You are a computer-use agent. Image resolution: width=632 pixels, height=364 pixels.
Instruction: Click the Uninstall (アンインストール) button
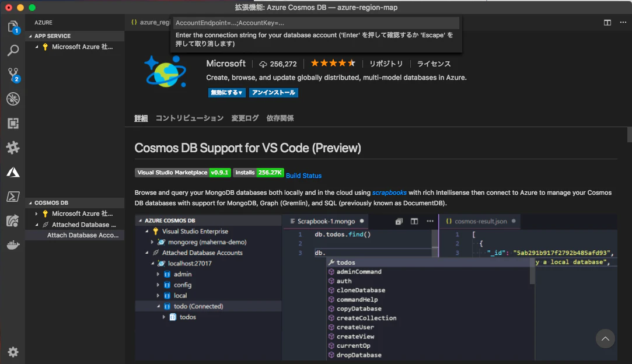(274, 92)
